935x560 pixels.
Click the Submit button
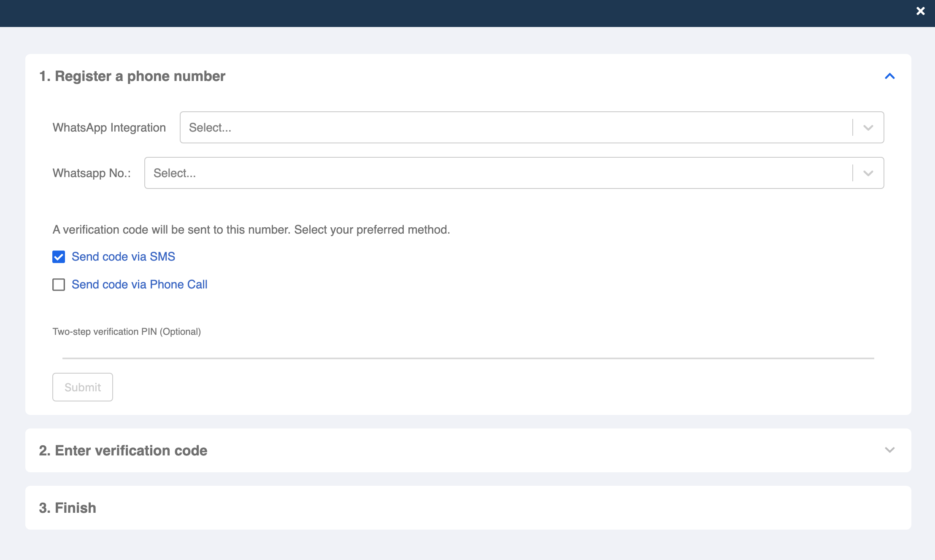(x=83, y=387)
